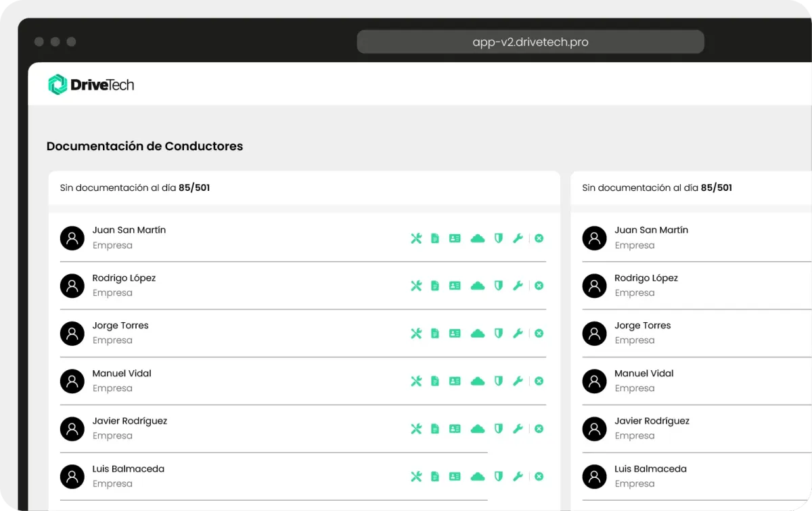Click Jorge Torres's avatar in the first panel
The height and width of the screenshot is (511, 812).
coord(72,333)
